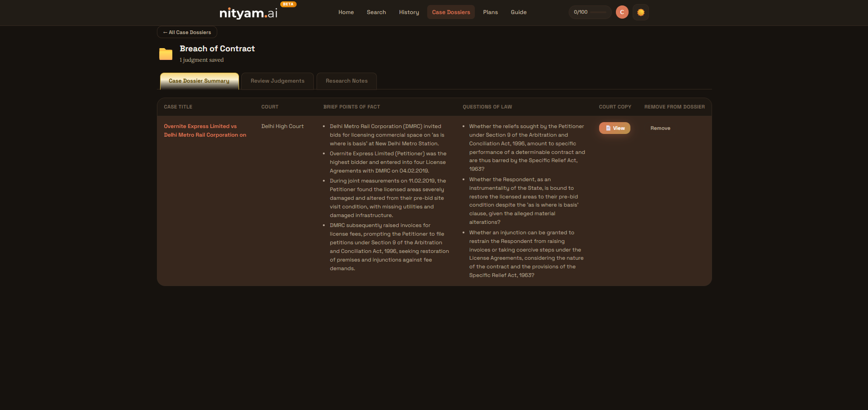Open the Research Notes tab
Viewport: 868px width, 410px height.
pos(346,81)
